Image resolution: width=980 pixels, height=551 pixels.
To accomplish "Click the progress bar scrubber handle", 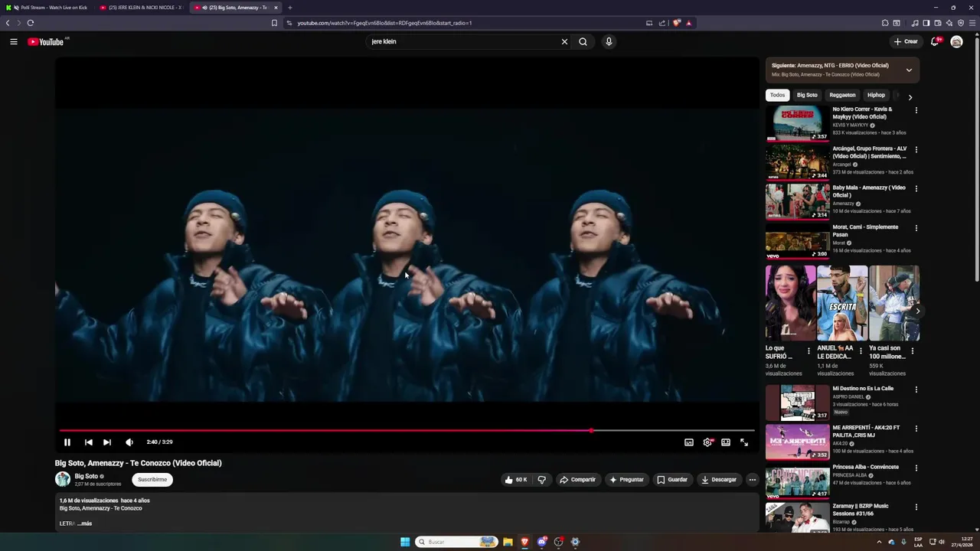I will pyautogui.click(x=591, y=431).
